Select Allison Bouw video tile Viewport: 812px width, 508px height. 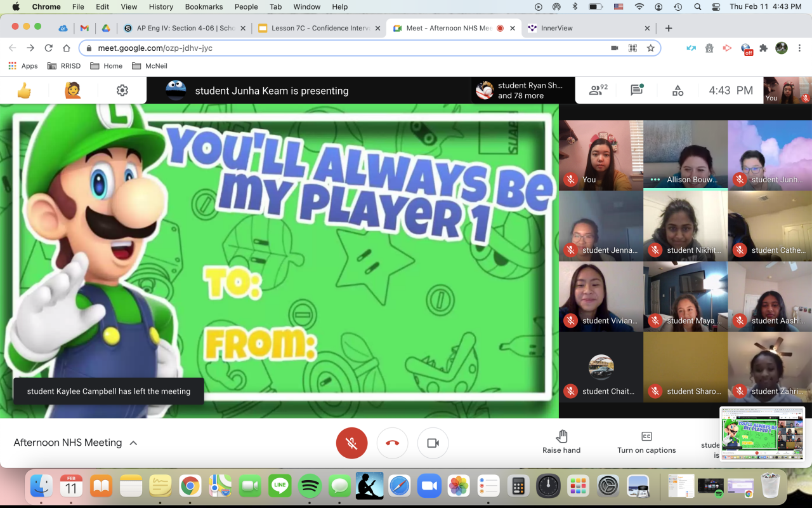click(685, 155)
